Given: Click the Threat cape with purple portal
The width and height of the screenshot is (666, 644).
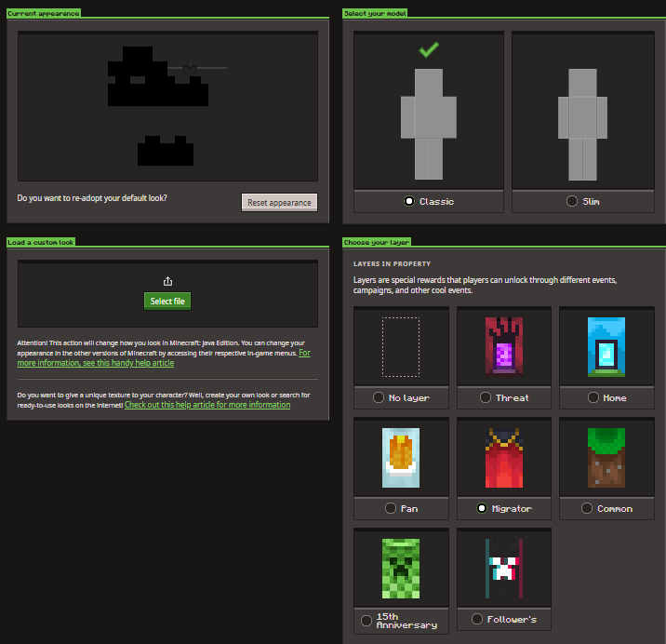Looking at the screenshot, I should (504, 347).
